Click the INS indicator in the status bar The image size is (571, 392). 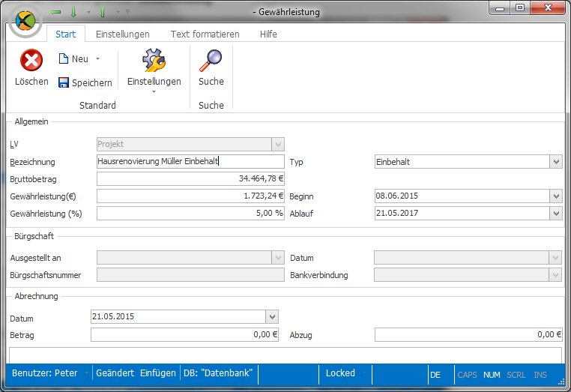click(540, 375)
